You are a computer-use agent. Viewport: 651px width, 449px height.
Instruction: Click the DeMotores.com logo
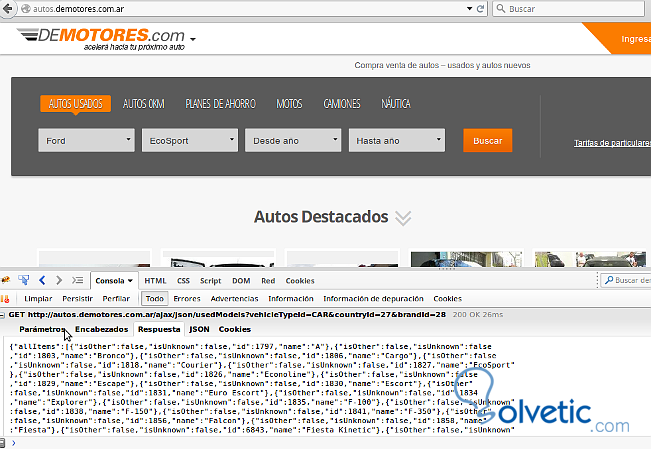point(101,39)
